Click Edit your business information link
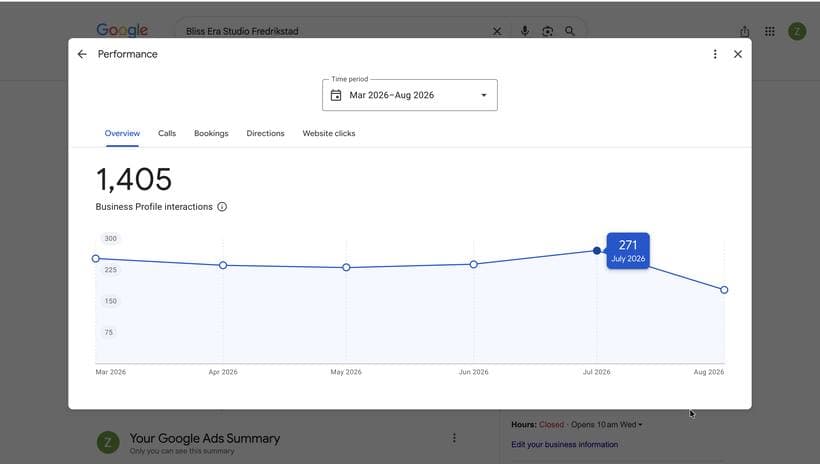The width and height of the screenshot is (820, 464). coord(564,444)
